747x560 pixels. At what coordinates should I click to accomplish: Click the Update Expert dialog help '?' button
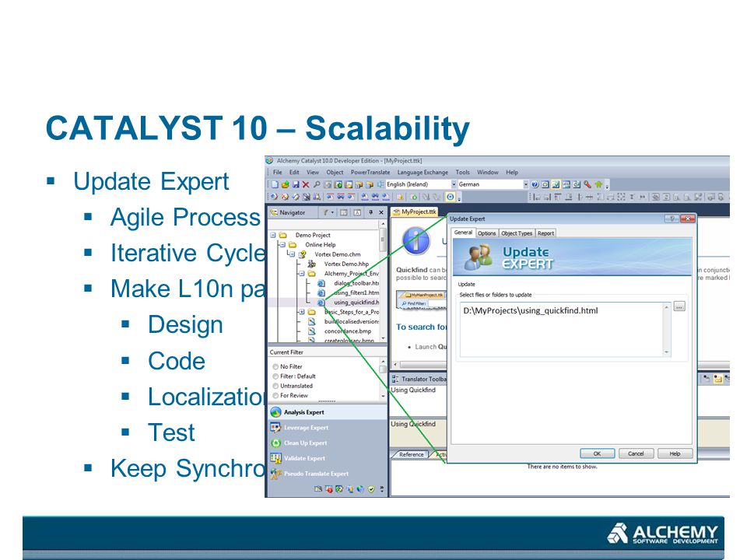point(672,219)
